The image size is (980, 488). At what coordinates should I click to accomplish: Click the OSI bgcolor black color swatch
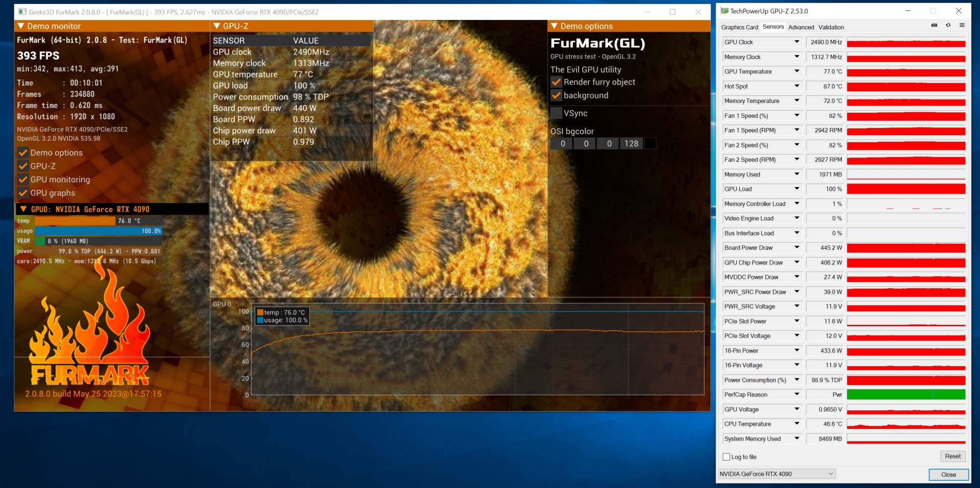tap(650, 144)
